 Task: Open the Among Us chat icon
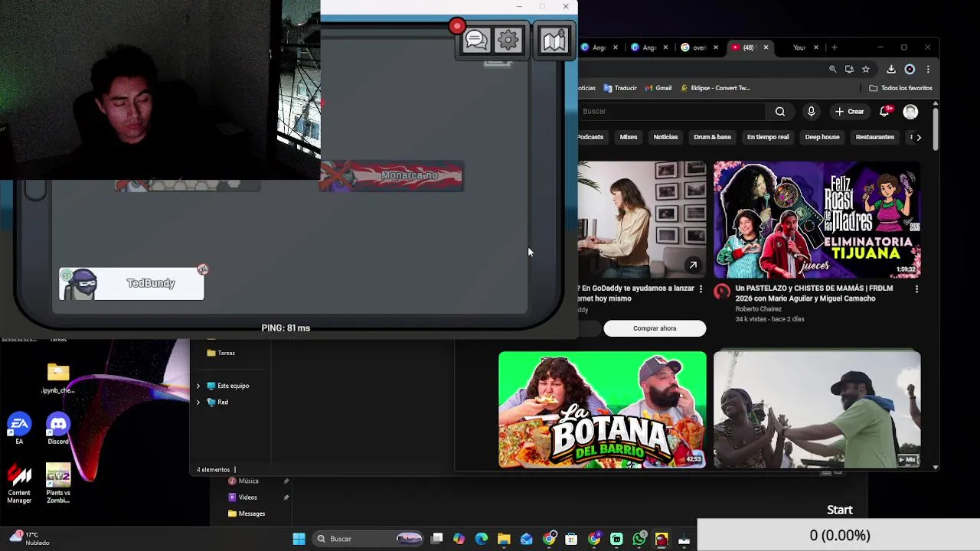pyautogui.click(x=476, y=41)
